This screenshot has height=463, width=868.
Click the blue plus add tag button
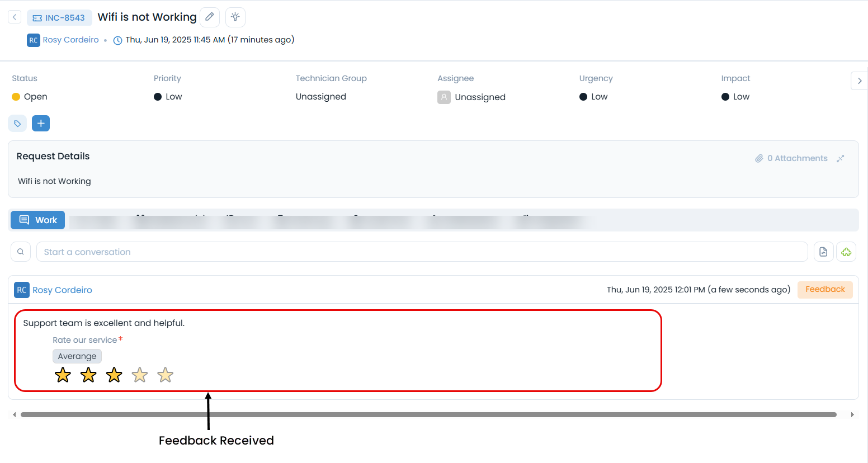pos(41,124)
